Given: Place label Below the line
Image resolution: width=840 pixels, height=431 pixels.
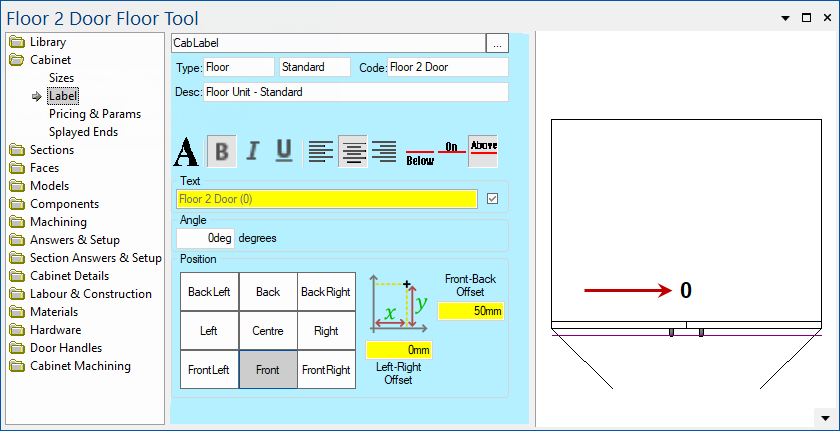Looking at the screenshot, I should pos(420,156).
